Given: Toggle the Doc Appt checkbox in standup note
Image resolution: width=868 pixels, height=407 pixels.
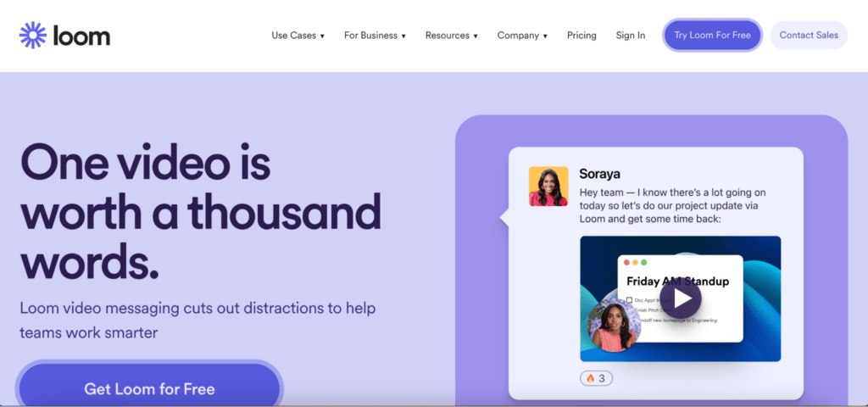Looking at the screenshot, I should [630, 300].
